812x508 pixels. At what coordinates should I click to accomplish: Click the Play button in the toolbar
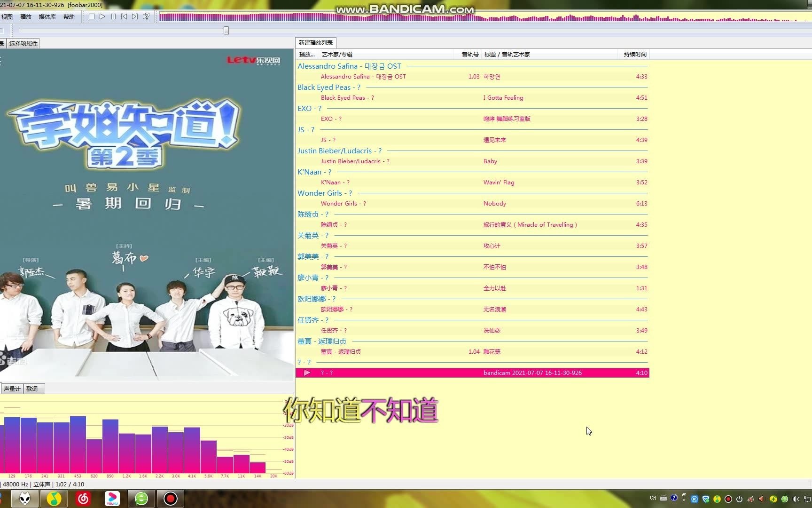point(102,16)
